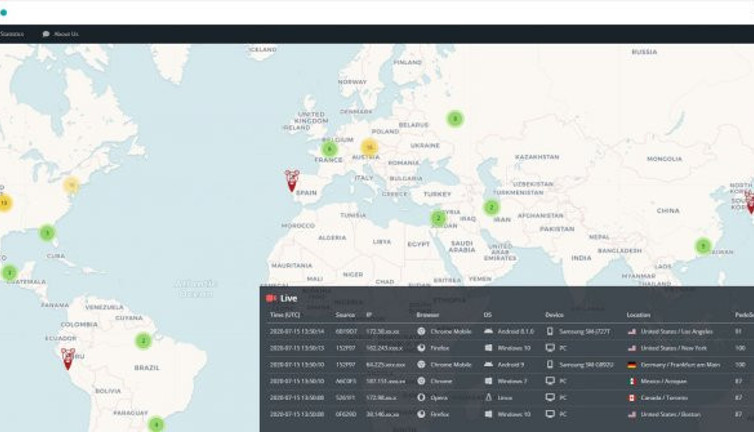The image size is (754, 432).
Task: Click the red map pin in Peru
Action: [x=68, y=358]
